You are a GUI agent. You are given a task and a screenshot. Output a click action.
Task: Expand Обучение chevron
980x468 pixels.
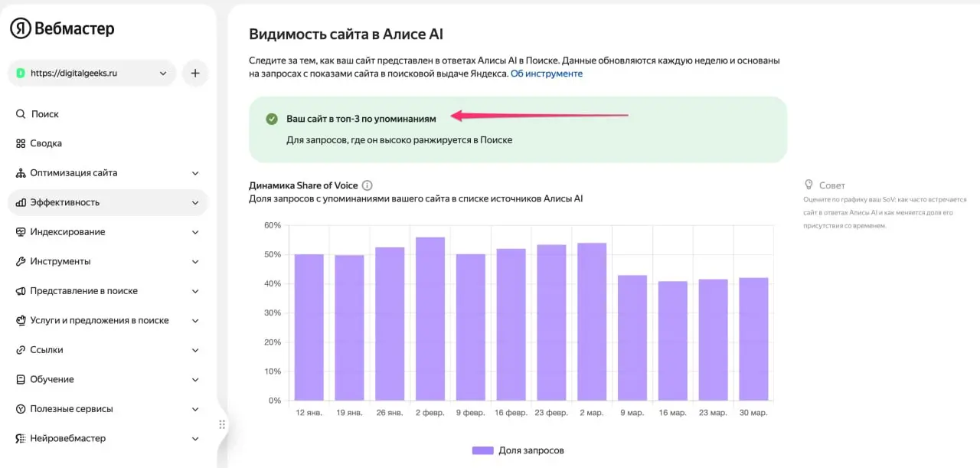coord(195,380)
